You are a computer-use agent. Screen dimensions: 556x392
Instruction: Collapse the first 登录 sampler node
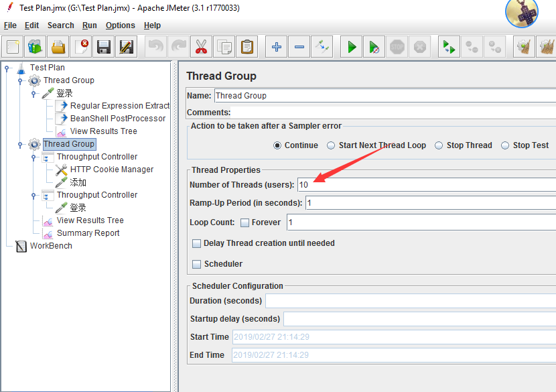33,94
